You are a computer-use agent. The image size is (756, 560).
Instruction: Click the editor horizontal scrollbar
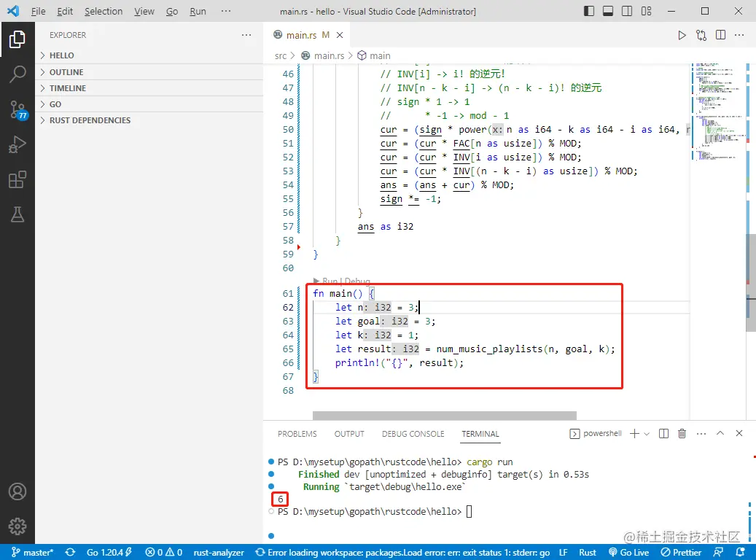point(445,416)
